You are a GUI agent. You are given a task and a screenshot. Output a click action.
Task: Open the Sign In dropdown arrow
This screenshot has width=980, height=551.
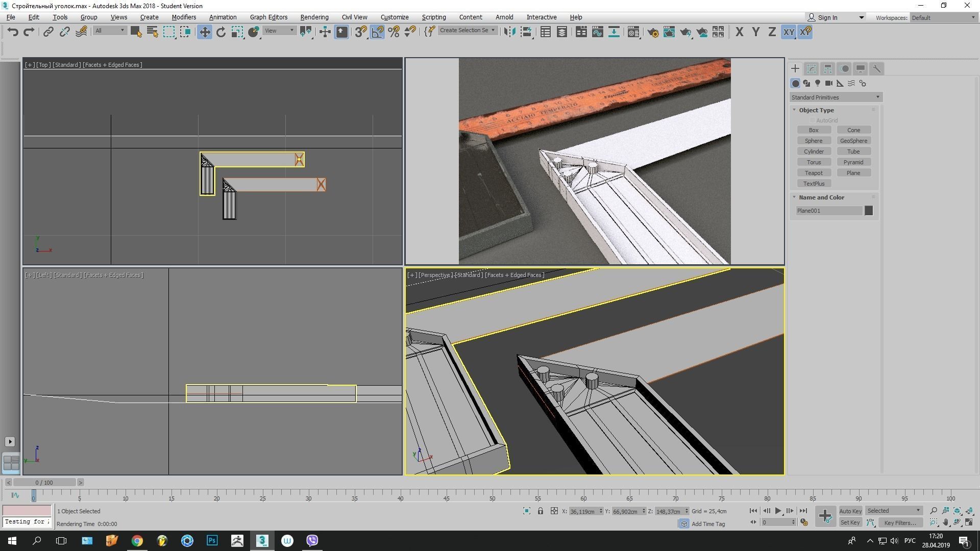(x=861, y=17)
